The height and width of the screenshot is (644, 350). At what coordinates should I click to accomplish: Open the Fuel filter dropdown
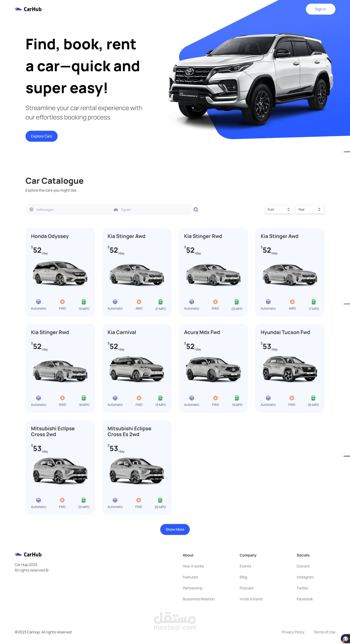click(279, 209)
